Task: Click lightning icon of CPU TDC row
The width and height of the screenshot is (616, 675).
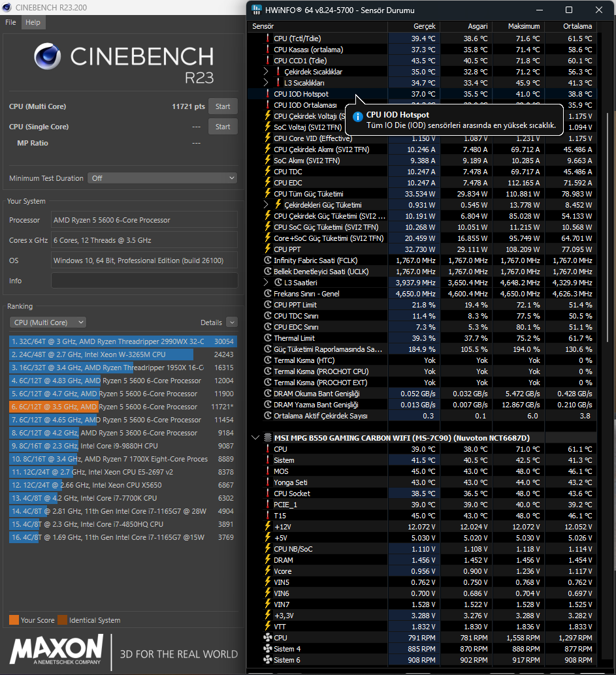Action: point(268,171)
